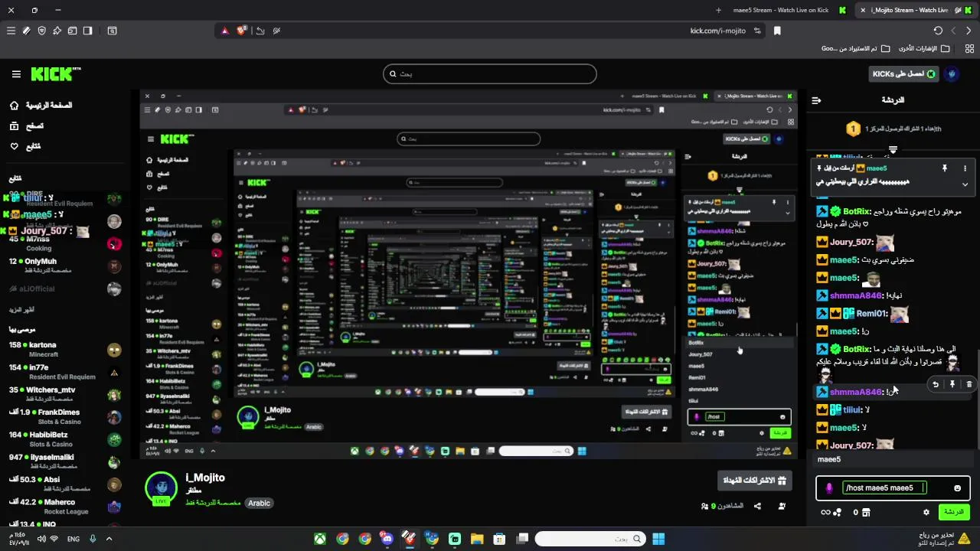This screenshot has width=980, height=551.
Task: Open the Other bookmarks folder
Action: point(923,48)
